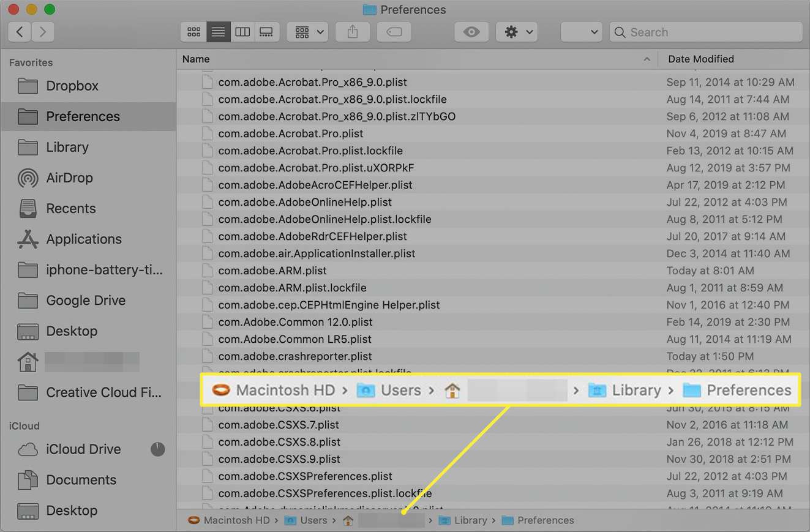This screenshot has width=810, height=532.
Task: Switch to gallery view in toolbar
Action: point(266,32)
